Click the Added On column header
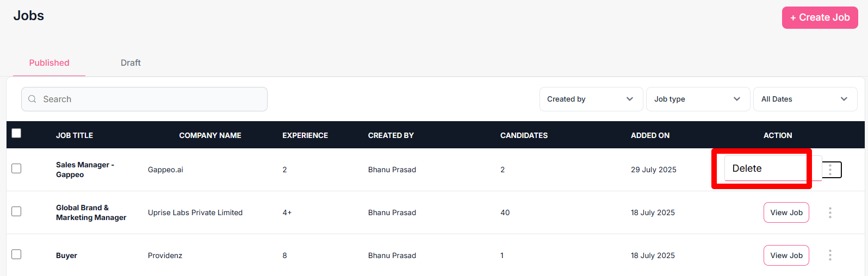 coord(650,135)
